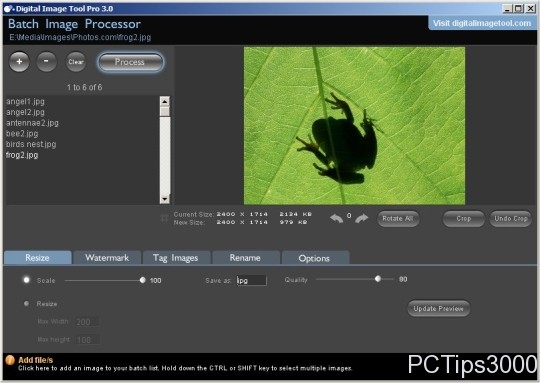Select bee2.jpg in the file list

(22, 134)
